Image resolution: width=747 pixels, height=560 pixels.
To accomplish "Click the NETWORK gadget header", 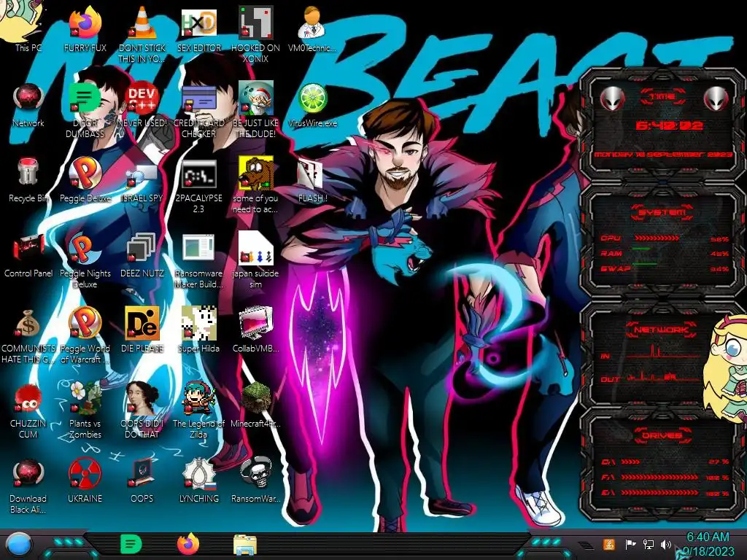I will [x=662, y=329].
